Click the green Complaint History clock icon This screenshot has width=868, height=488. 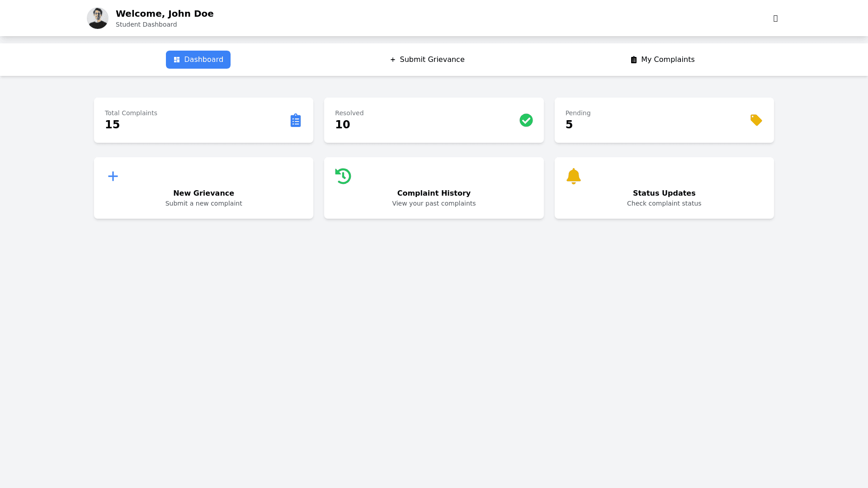point(343,176)
